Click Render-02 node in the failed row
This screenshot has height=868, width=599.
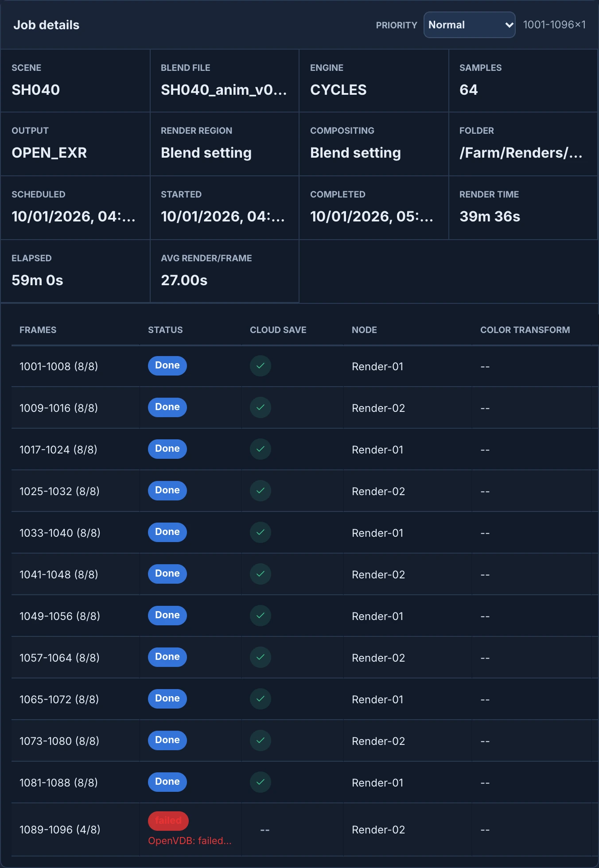pos(378,829)
